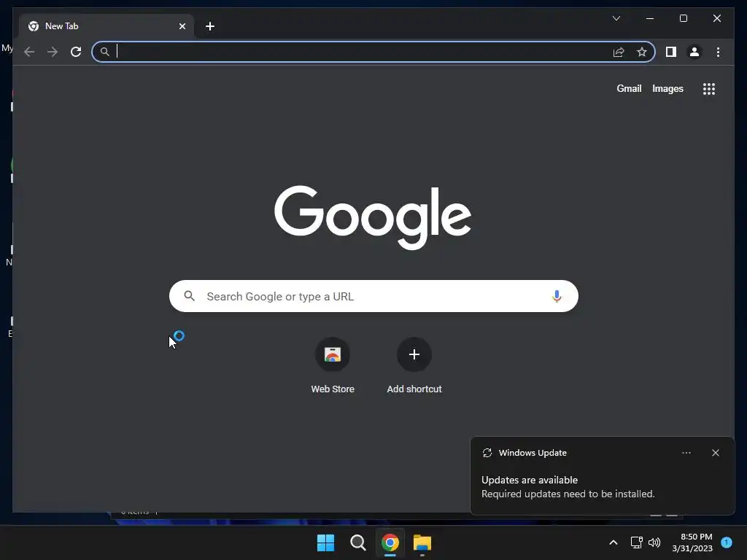Click the Search Google or type a URL box
The width and height of the screenshot is (747, 560).
coord(373,296)
